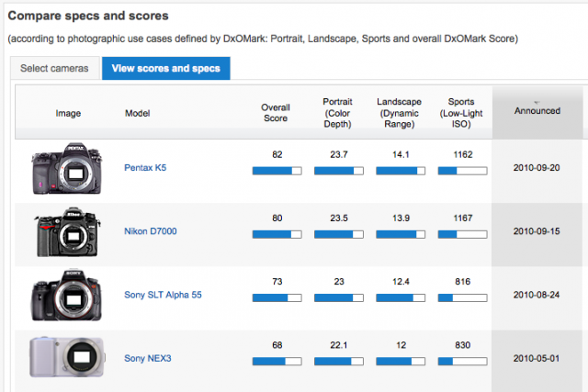This screenshot has height=392, width=588.
Task: Click the Nikon D7000 camera thumbnail
Action: (67, 232)
